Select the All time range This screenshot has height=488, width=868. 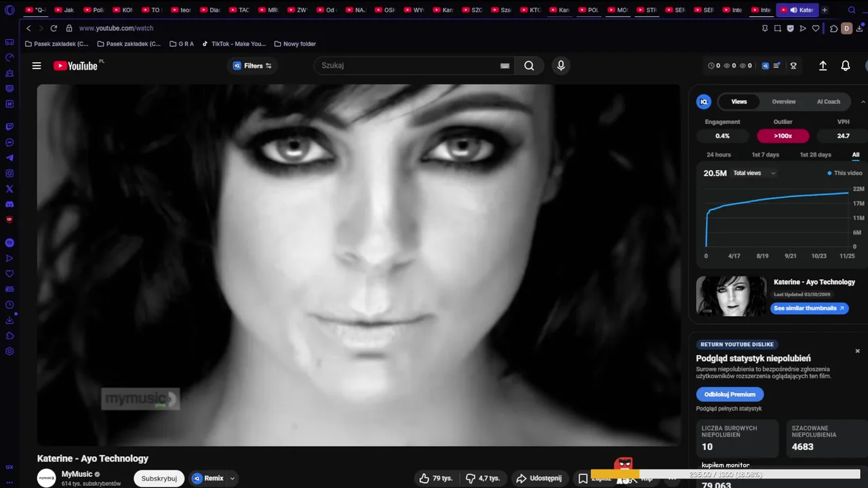pyautogui.click(x=856, y=155)
